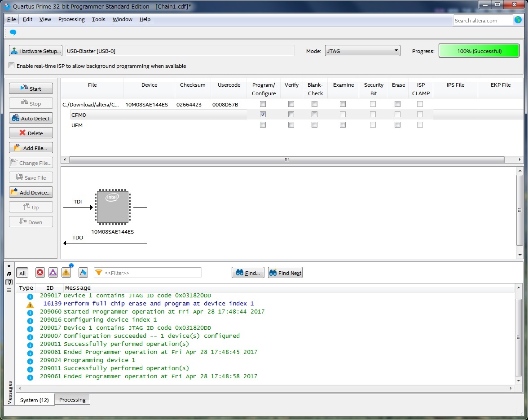This screenshot has width=528, height=420.
Task: Click the Messages panel pin icon
Action: [9, 282]
